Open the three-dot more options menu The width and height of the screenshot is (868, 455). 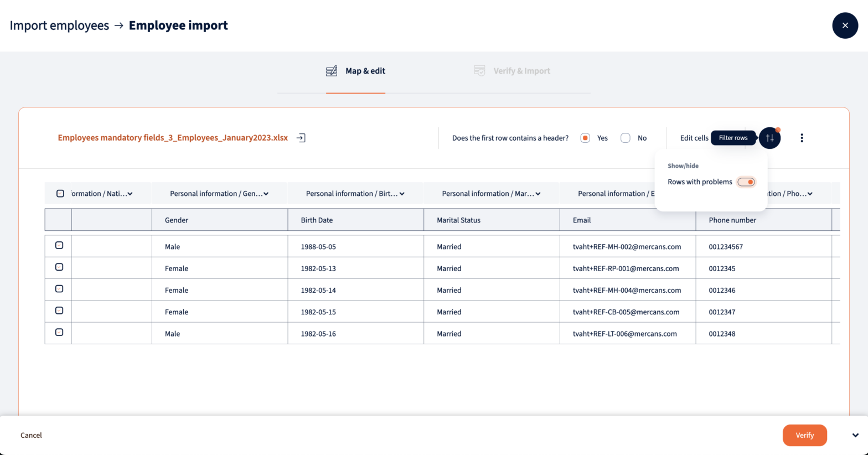(x=802, y=138)
